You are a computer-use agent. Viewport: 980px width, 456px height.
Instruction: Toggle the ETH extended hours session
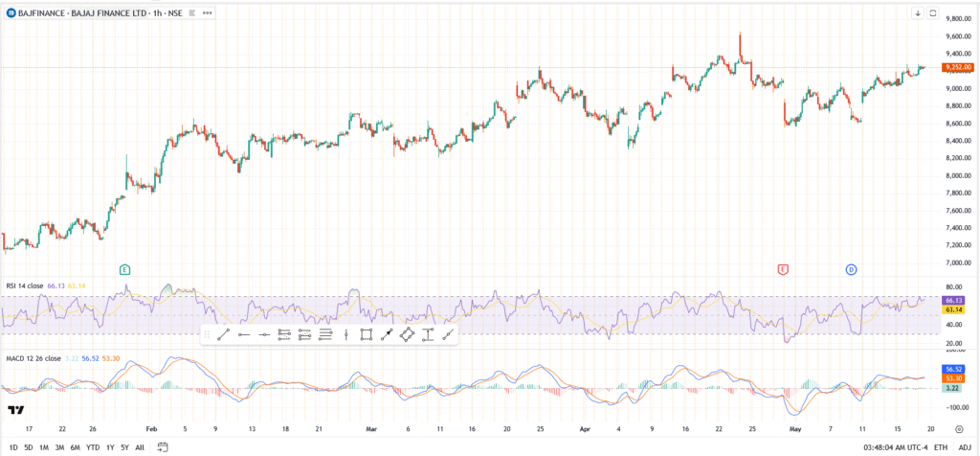[941, 446]
